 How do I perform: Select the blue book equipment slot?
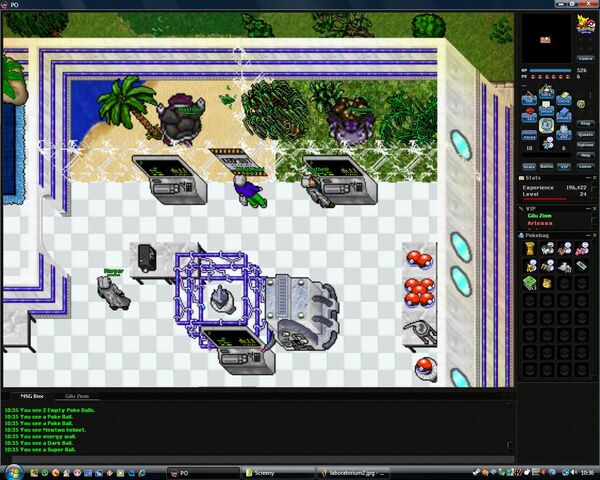click(564, 115)
